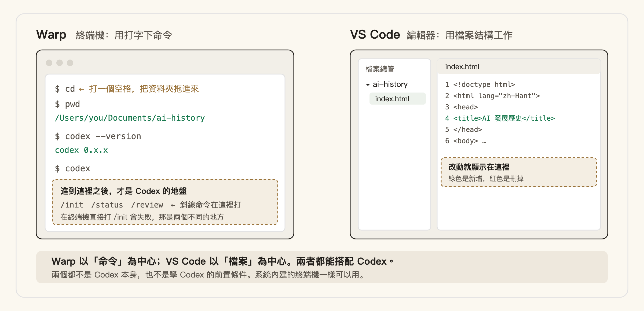This screenshot has width=644, height=311.
Task: Click the first gray dot in the Warp window
Action: coord(49,63)
